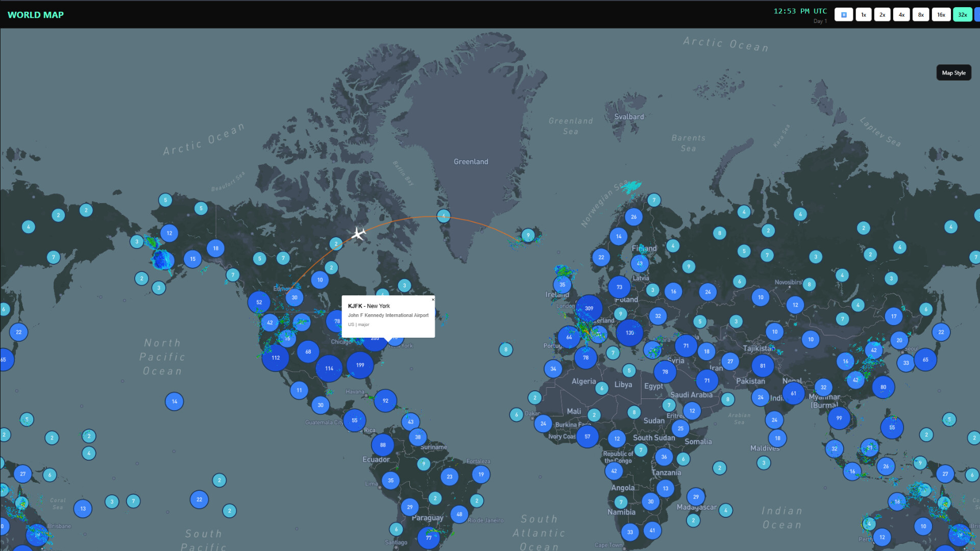Close the KJFK airport popup
The width and height of the screenshot is (980, 551).
tap(433, 299)
